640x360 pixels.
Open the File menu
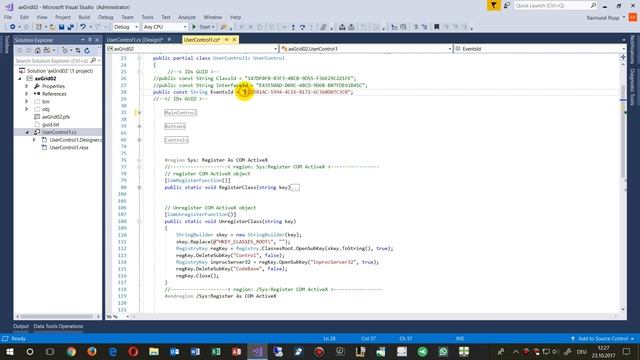click(8, 17)
